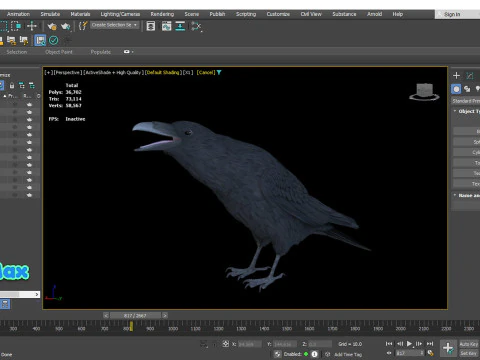The height and width of the screenshot is (360, 480).
Task: Click the teal circled checkmark icon
Action: click(54, 40)
